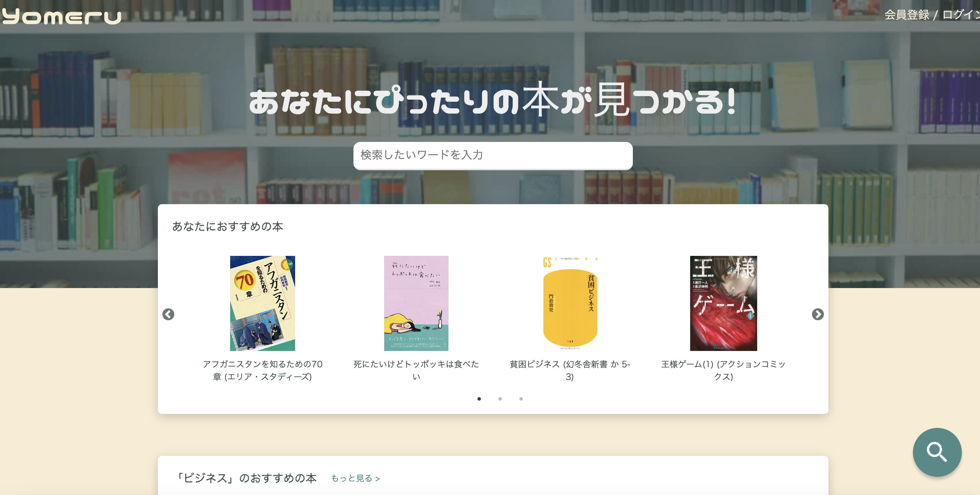The image size is (980, 495).
Task: Open the アフガニスタンを知るための70章 book cover
Action: tap(263, 303)
